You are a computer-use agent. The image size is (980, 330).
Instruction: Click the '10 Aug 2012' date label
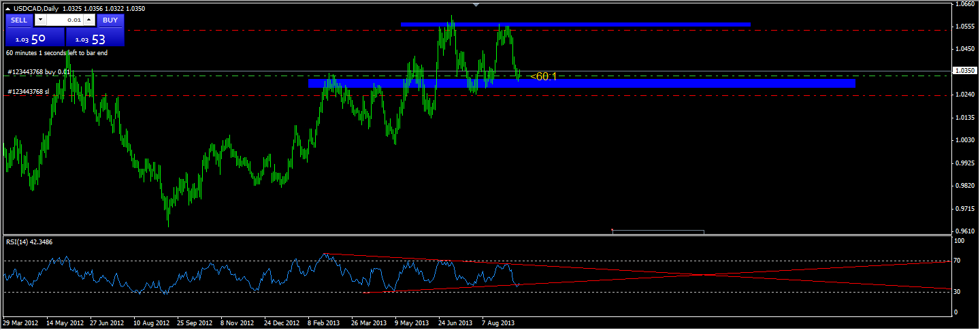pos(151,322)
